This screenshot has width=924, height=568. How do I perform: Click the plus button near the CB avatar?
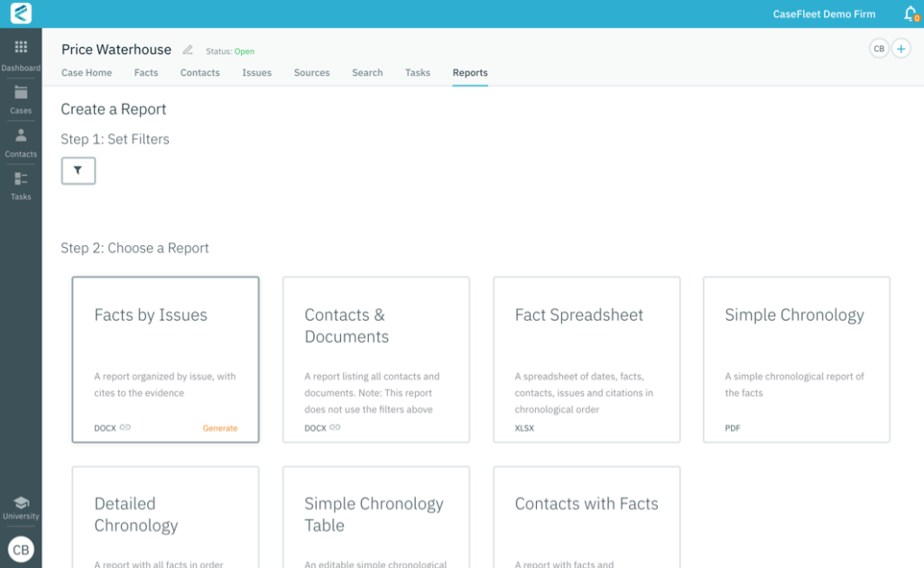[x=901, y=49]
